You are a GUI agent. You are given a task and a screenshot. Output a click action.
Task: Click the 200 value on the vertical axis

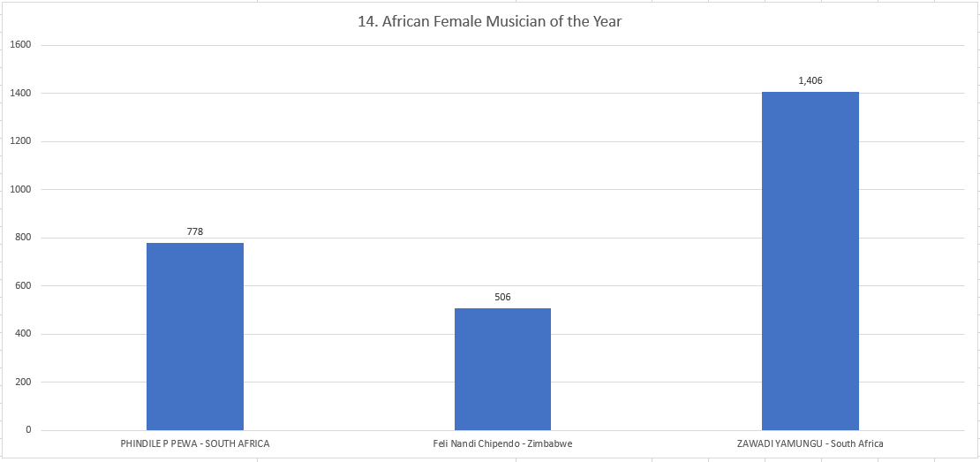23,382
